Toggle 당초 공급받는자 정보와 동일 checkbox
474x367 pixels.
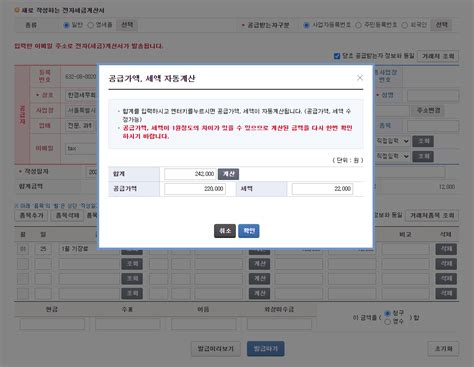pyautogui.click(x=337, y=56)
